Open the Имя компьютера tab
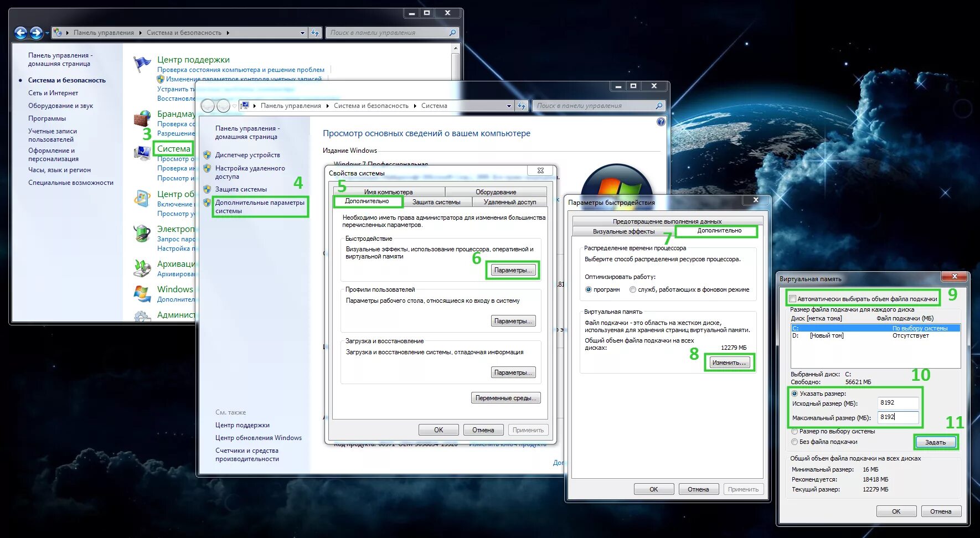Image resolution: width=980 pixels, height=538 pixels. point(389,192)
